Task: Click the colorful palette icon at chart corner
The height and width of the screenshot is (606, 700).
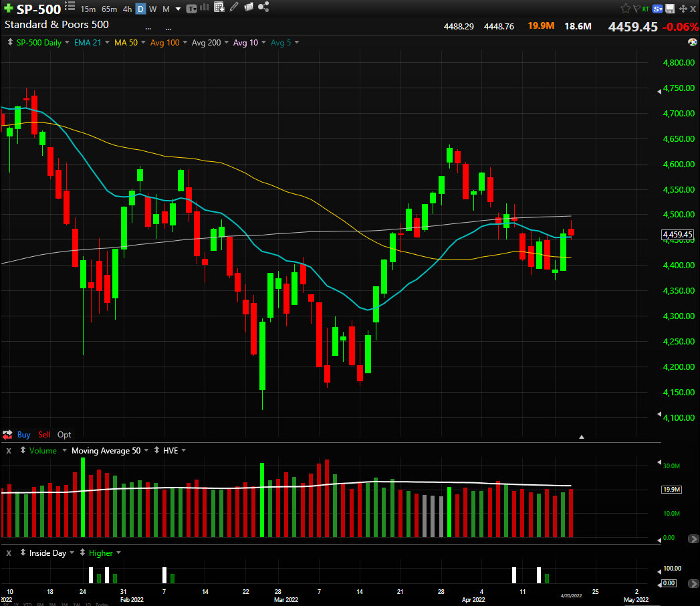Action: 693,42
